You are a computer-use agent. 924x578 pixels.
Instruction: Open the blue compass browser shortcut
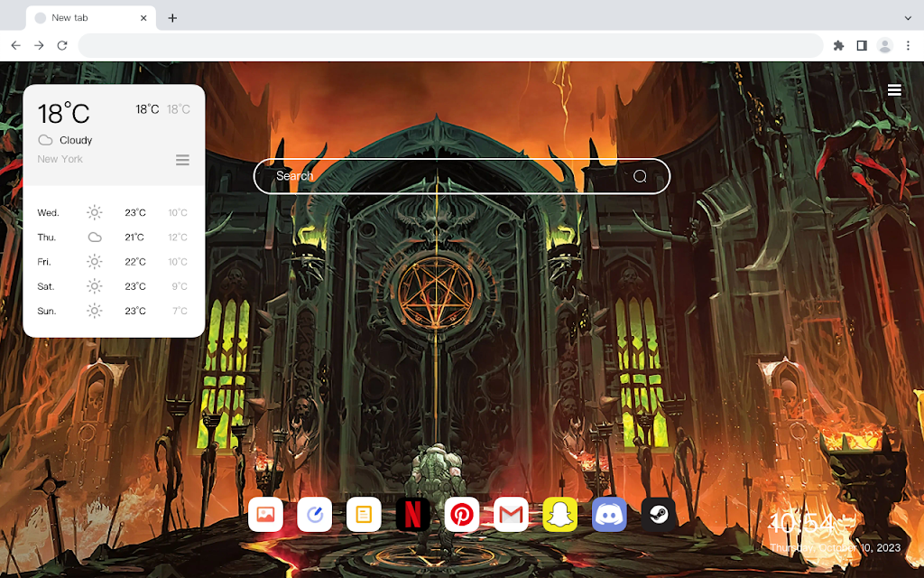[x=314, y=514]
